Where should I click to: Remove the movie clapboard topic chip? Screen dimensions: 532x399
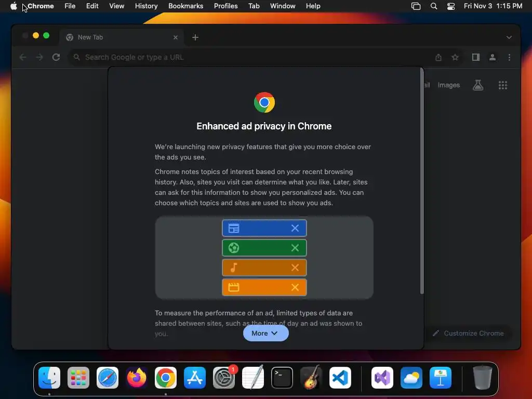(295, 287)
